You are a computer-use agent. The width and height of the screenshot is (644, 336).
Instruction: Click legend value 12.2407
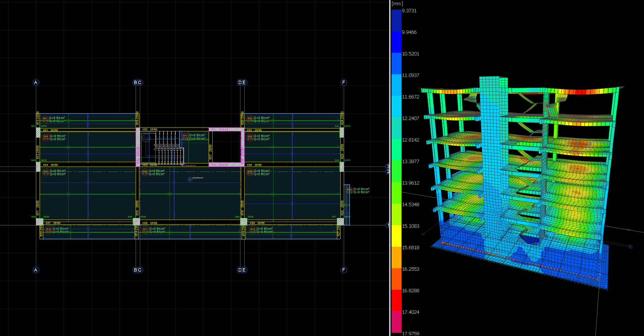411,118
